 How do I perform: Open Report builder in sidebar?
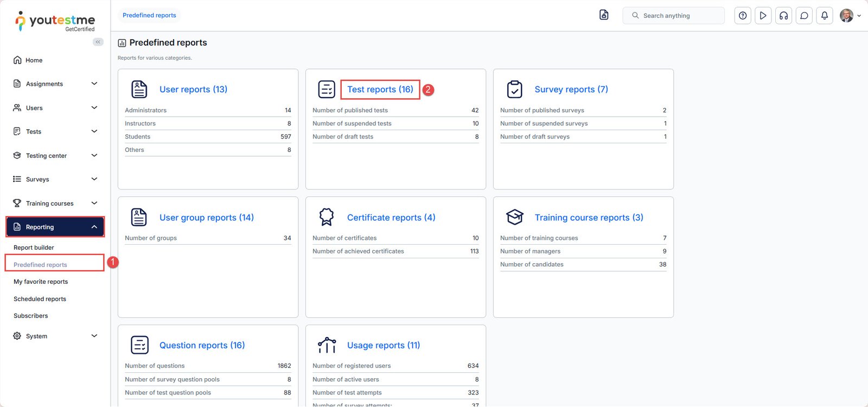click(34, 247)
